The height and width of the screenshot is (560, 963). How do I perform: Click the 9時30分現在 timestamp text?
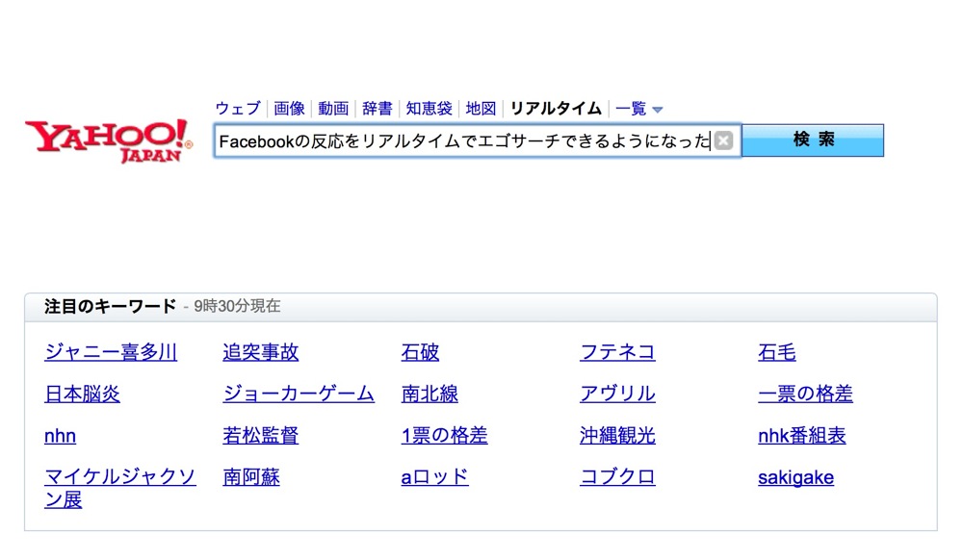pos(237,306)
